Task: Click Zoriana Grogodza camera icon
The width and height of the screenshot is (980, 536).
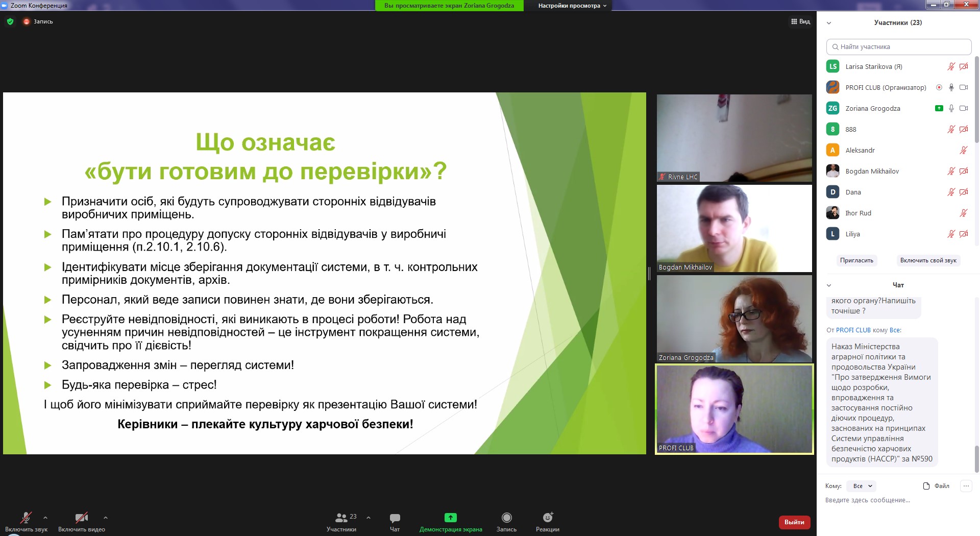Action: click(x=964, y=108)
